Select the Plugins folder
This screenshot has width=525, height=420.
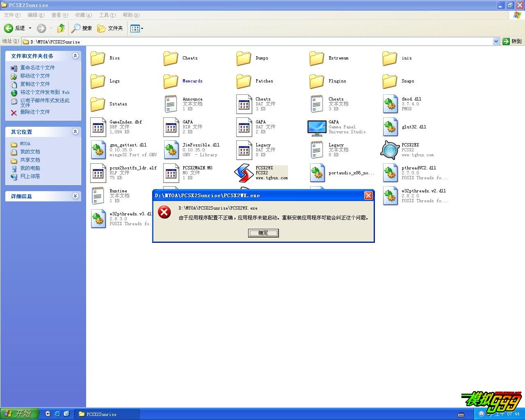pyautogui.click(x=317, y=81)
